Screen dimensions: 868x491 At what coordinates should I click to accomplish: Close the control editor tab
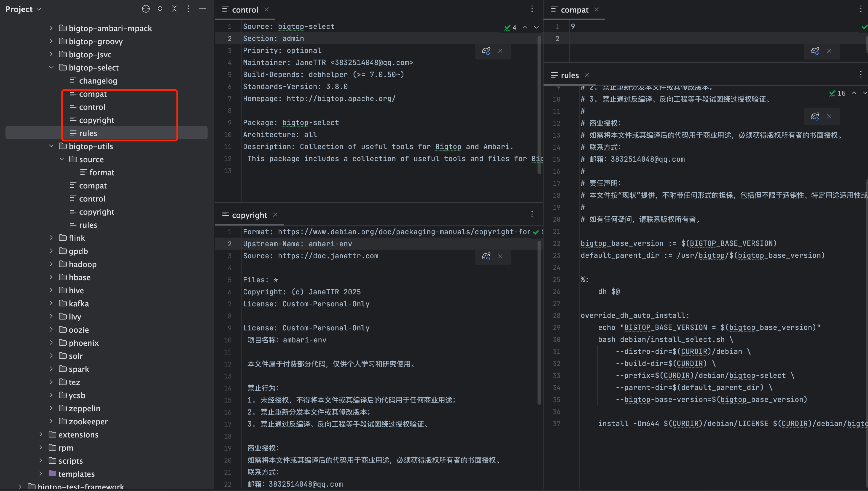[x=266, y=10]
